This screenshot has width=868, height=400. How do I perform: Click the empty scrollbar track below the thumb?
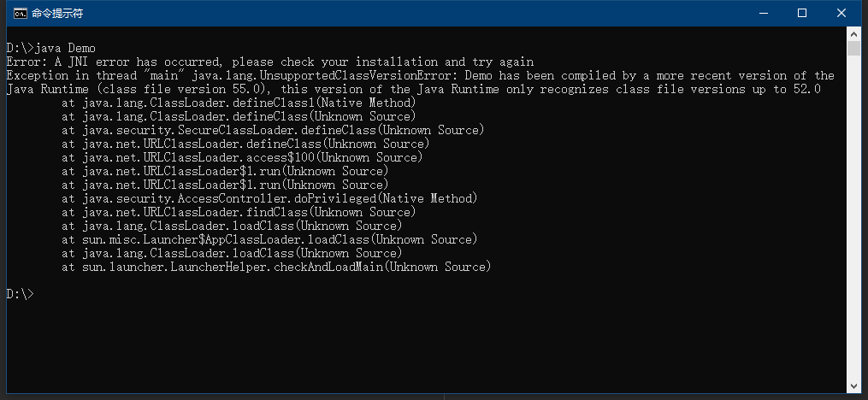pyautogui.click(x=853, y=217)
